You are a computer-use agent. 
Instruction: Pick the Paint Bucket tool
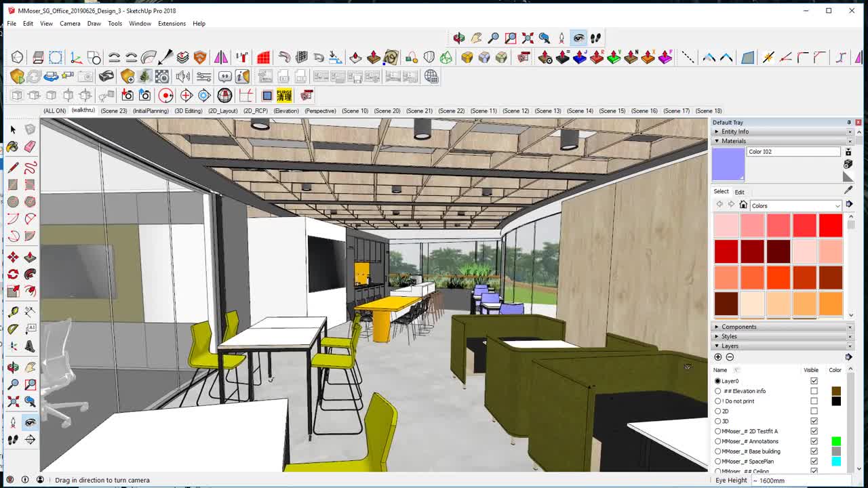point(13,146)
